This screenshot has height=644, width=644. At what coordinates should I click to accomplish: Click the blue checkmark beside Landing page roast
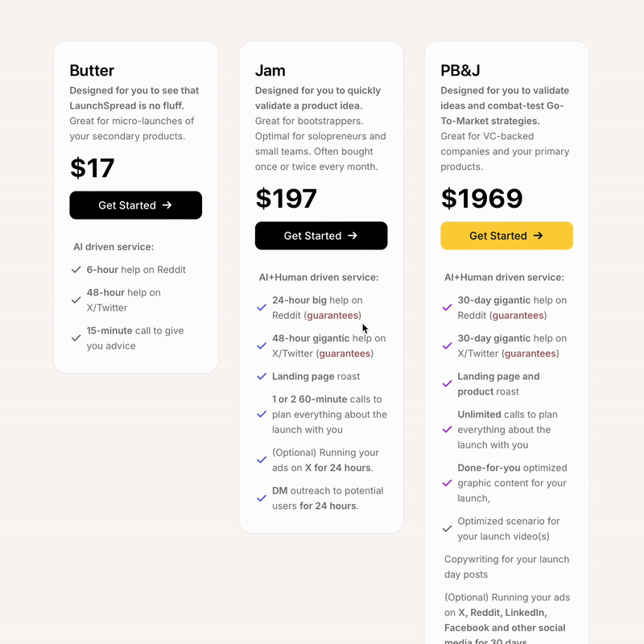tap(262, 377)
